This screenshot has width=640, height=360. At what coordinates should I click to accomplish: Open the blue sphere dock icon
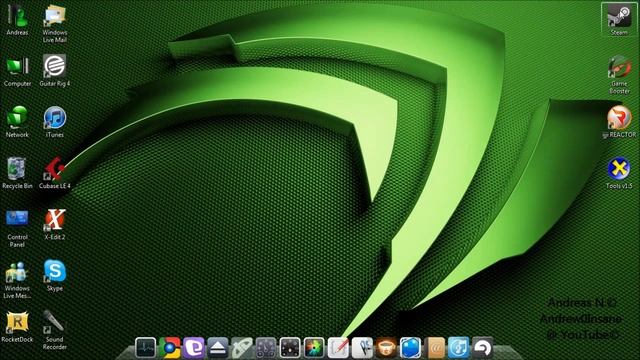tap(410, 348)
